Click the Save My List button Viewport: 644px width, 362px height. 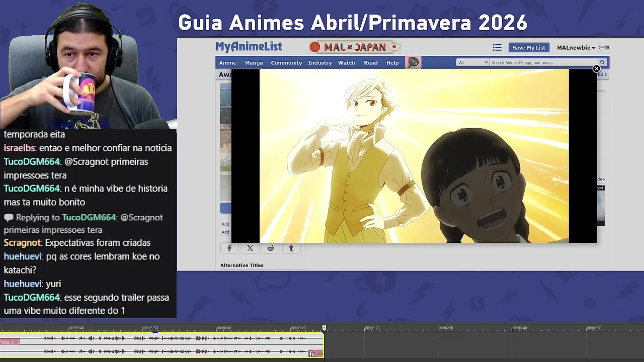pyautogui.click(x=529, y=47)
